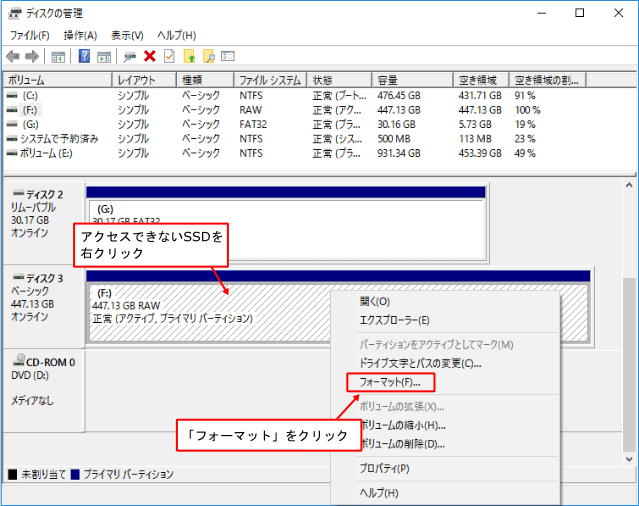Click the Back arrow toolbar icon
639x506 pixels.
coord(13,56)
